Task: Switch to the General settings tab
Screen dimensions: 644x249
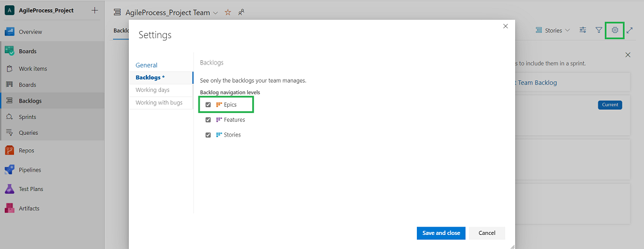Action: pyautogui.click(x=146, y=65)
